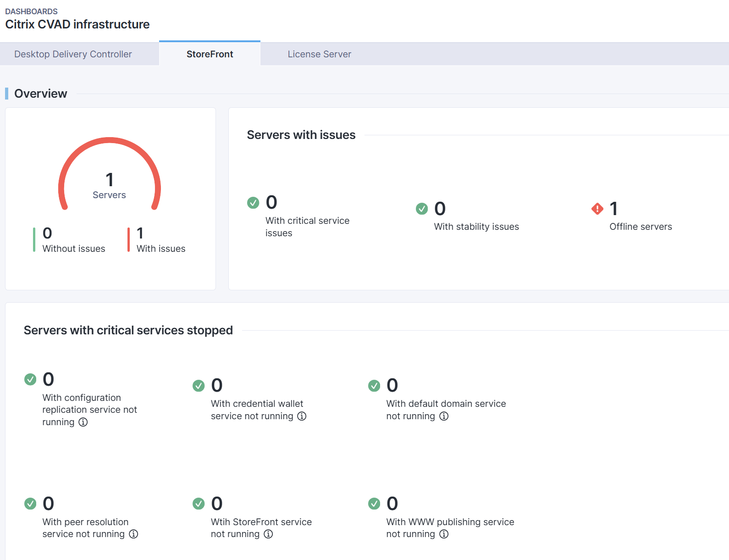The width and height of the screenshot is (729, 560).
Task: Click red warning icon for Offline servers
Action: click(x=597, y=209)
